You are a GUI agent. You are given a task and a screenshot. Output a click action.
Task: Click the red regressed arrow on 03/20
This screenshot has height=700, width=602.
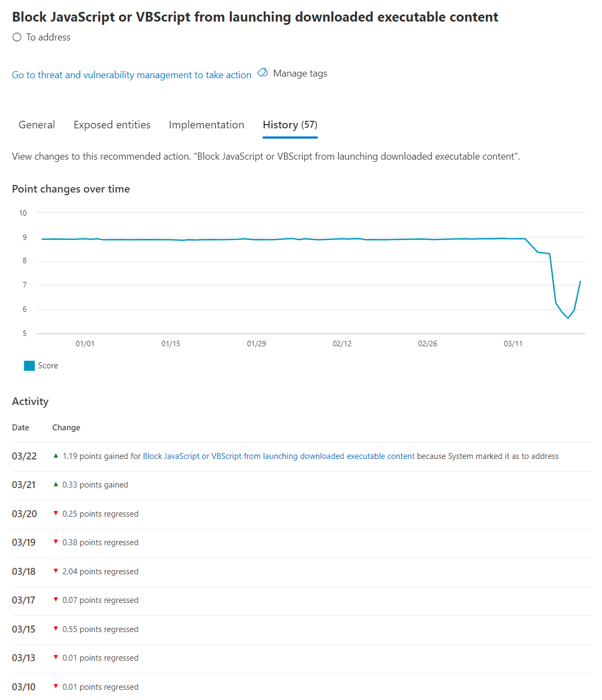click(56, 513)
